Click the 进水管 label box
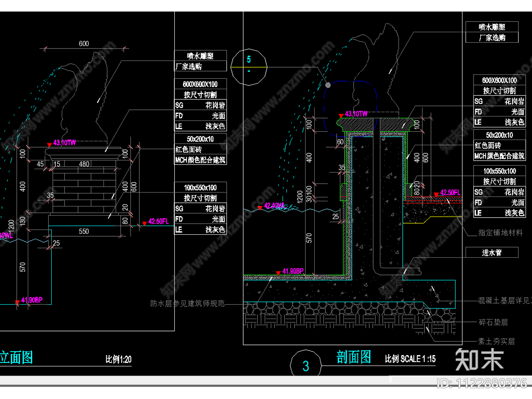This screenshot has height=399, width=532. tap(492, 253)
